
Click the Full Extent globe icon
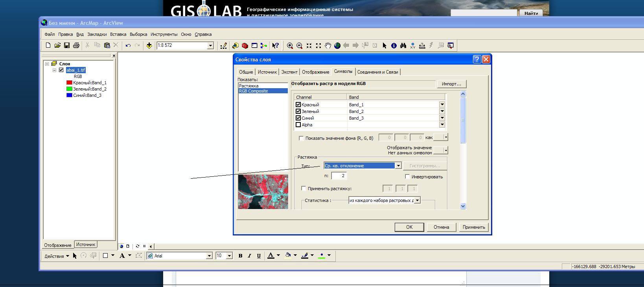337,46
